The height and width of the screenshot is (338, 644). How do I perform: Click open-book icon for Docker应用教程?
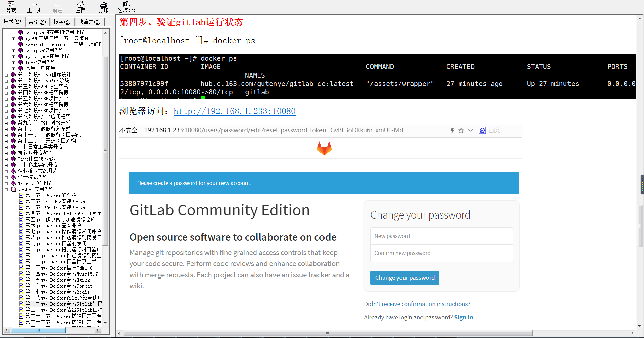13,189
